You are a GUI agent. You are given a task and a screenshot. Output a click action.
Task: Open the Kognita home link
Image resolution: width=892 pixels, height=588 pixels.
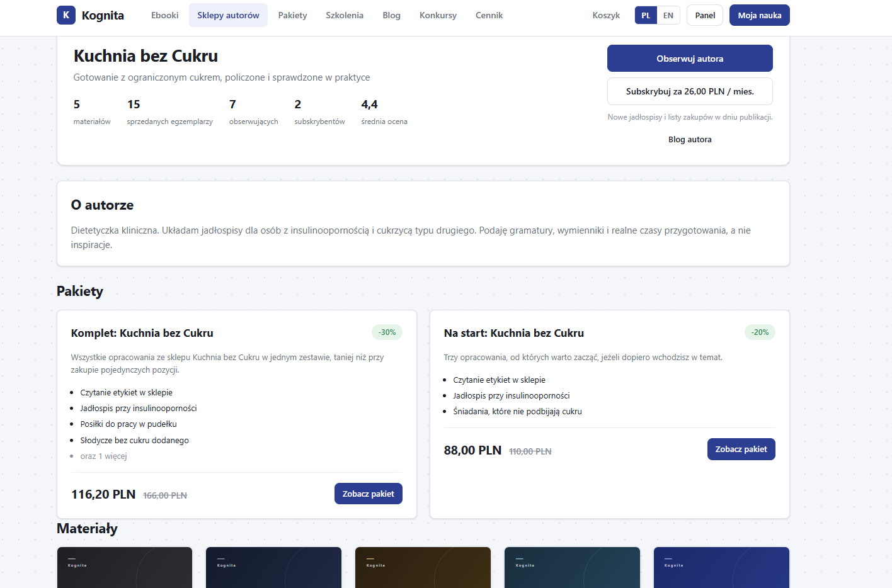pyautogui.click(x=90, y=15)
